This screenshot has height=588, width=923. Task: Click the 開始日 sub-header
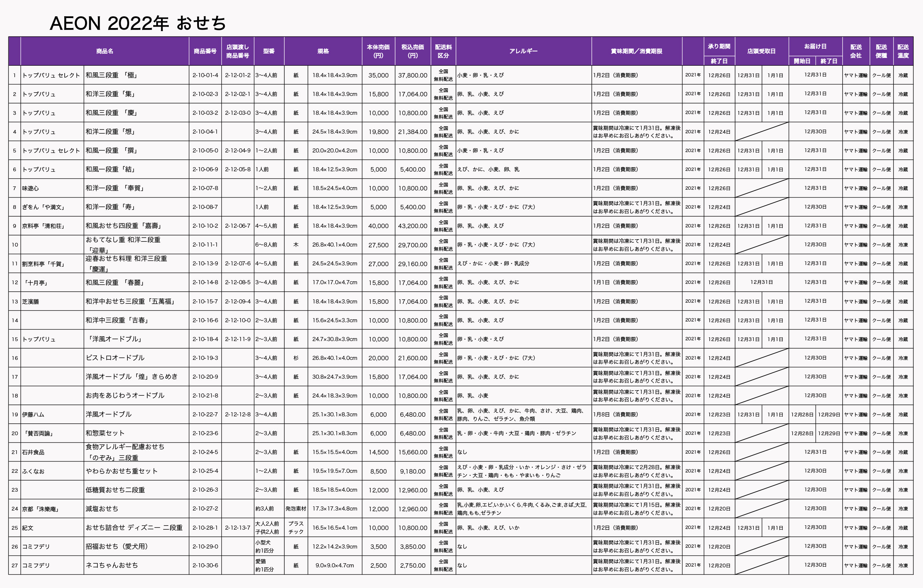click(x=802, y=61)
